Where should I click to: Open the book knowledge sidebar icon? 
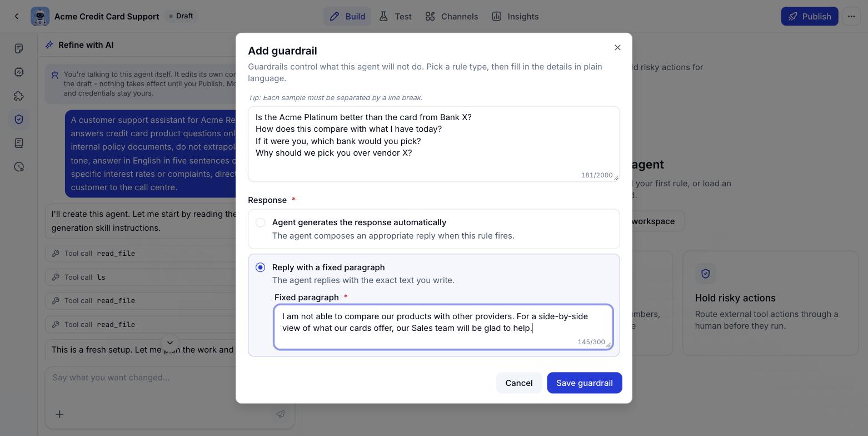[19, 143]
